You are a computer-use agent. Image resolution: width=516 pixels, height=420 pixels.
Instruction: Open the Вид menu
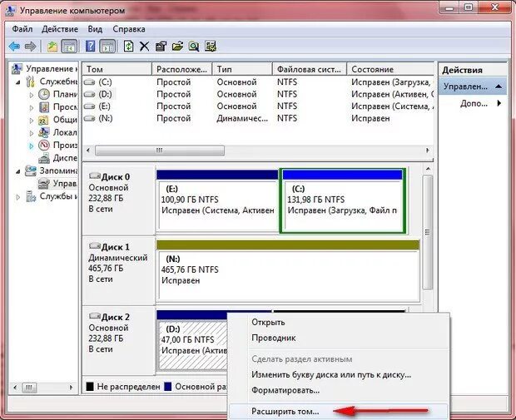pos(95,29)
